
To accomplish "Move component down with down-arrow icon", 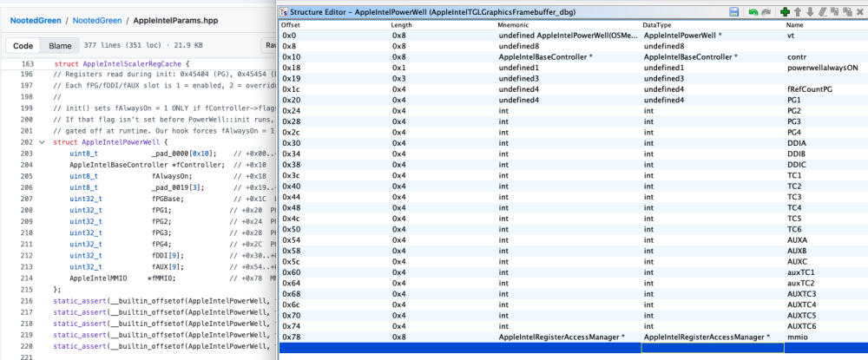I will (x=810, y=11).
